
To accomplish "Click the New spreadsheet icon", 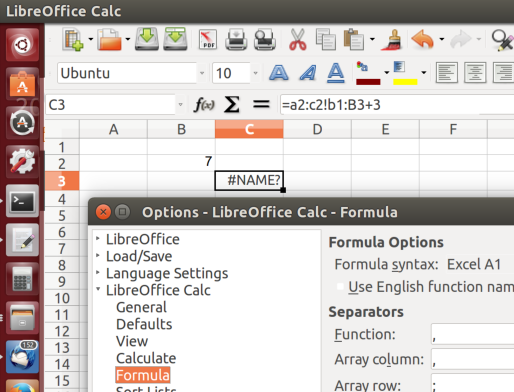I will pos(73,40).
